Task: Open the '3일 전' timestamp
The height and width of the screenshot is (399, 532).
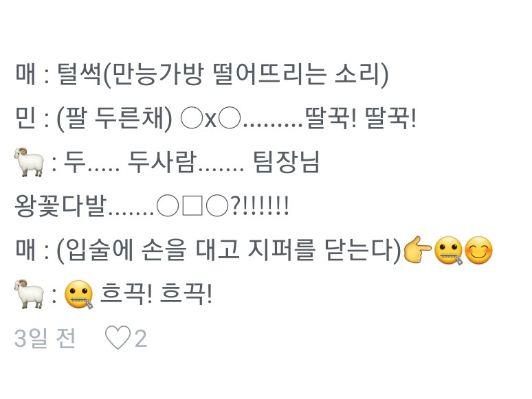Action: [x=45, y=338]
